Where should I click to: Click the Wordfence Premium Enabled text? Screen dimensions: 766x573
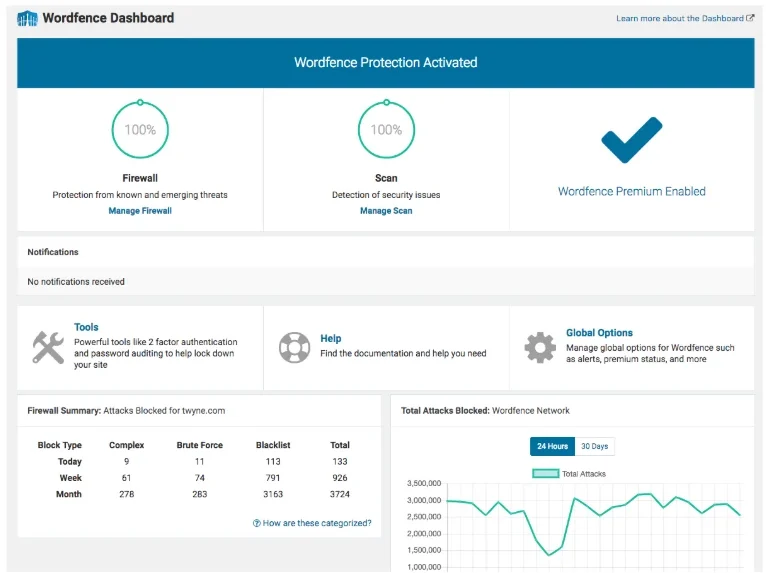pyautogui.click(x=632, y=191)
